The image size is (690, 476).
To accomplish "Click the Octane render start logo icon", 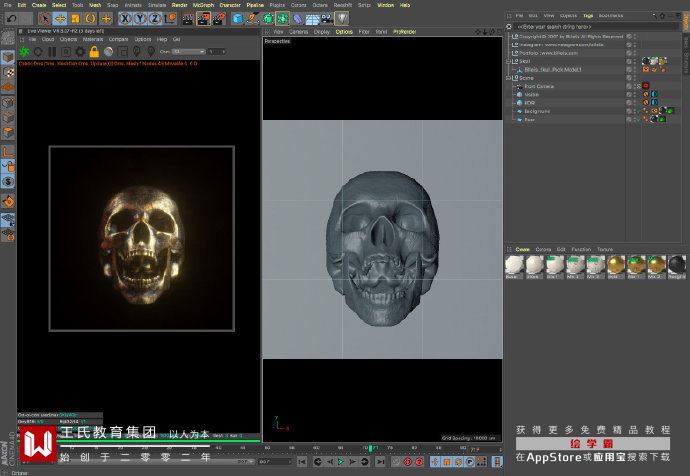I will pyautogui.click(x=24, y=51).
